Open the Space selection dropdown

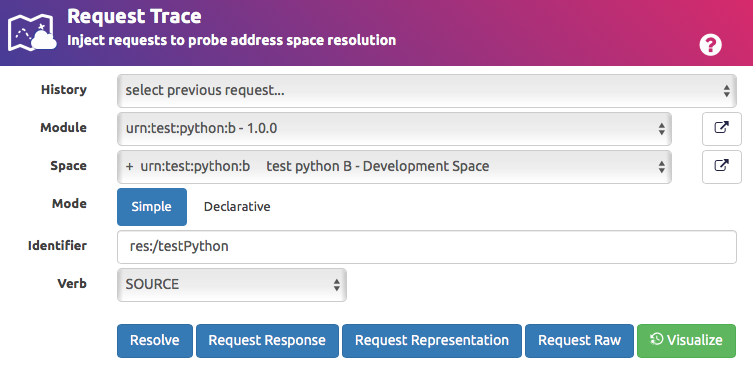[x=394, y=167]
